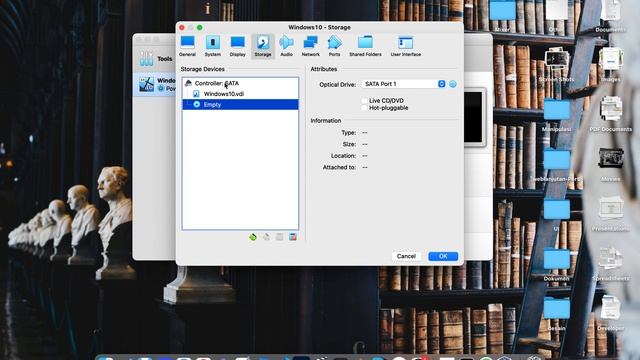Select the Empty optical drive entry
This screenshot has width=640, height=360.
pyautogui.click(x=240, y=104)
